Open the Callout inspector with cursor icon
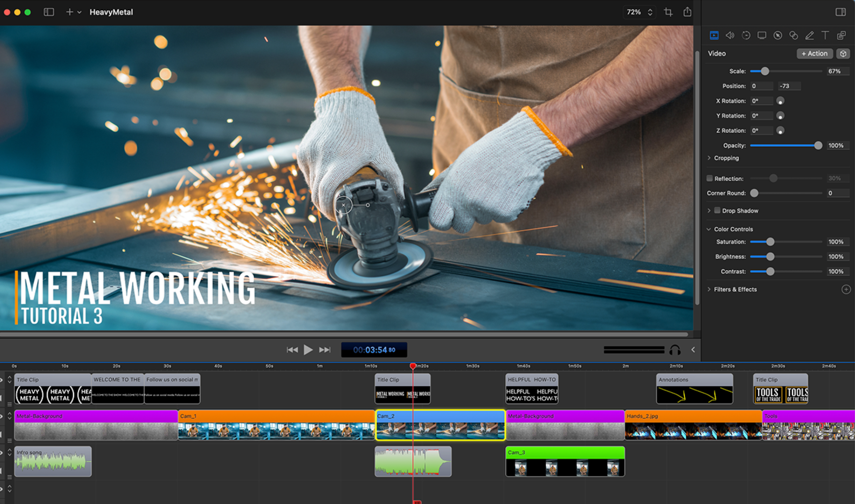The height and width of the screenshot is (504, 855). (x=777, y=35)
